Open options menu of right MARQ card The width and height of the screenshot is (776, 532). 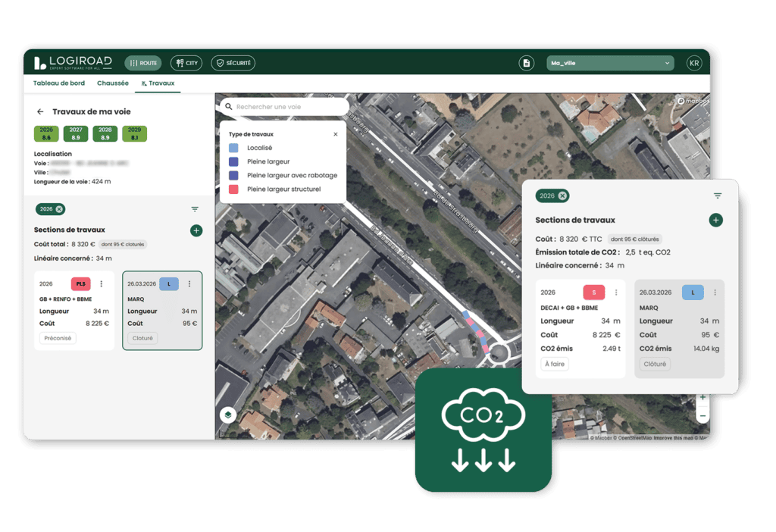[x=715, y=293]
